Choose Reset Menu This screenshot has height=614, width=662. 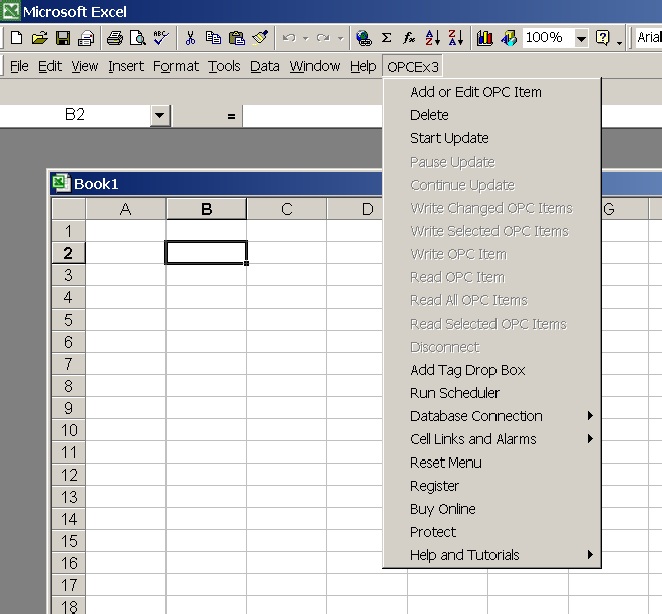492,462
